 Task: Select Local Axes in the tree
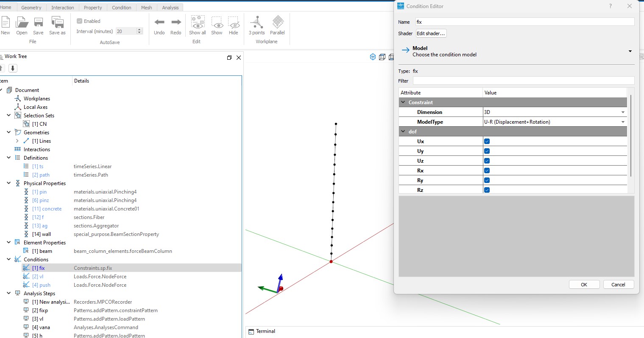[36, 107]
